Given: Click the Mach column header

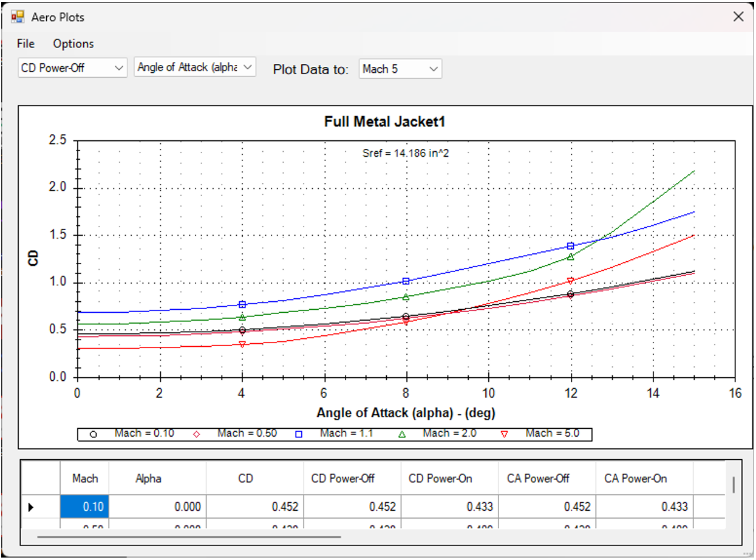Looking at the screenshot, I should pos(84,479).
